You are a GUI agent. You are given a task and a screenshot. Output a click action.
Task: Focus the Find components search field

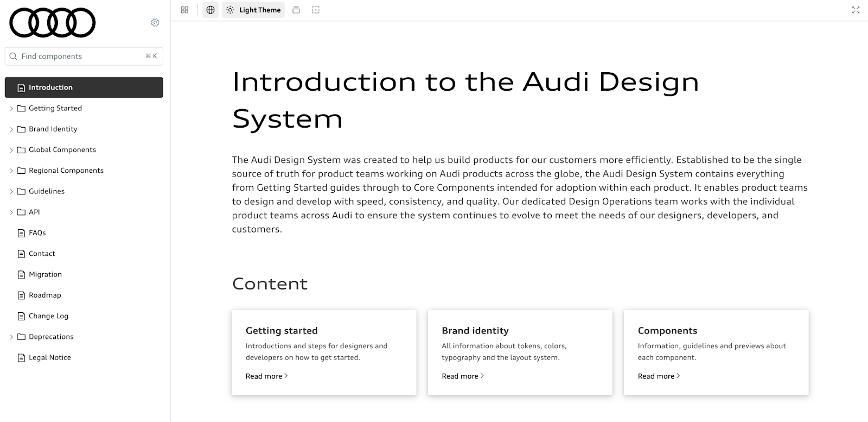click(x=84, y=56)
